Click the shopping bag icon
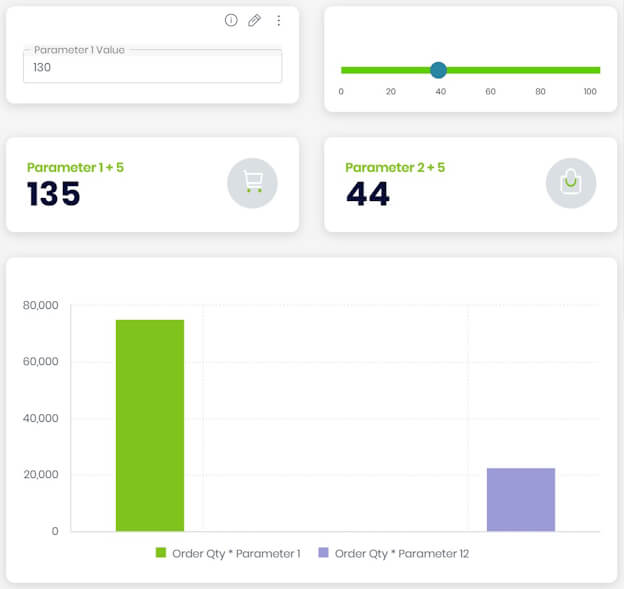The width and height of the screenshot is (624, 589). [570, 184]
